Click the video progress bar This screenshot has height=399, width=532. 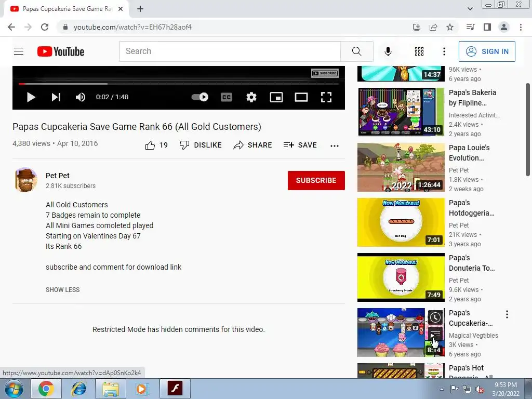(x=179, y=84)
